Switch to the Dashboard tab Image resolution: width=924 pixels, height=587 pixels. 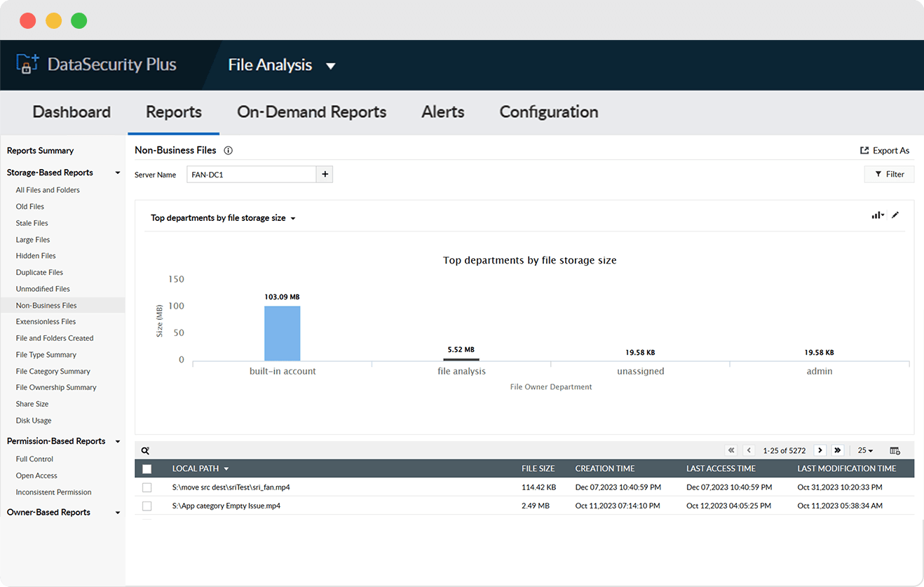[72, 112]
